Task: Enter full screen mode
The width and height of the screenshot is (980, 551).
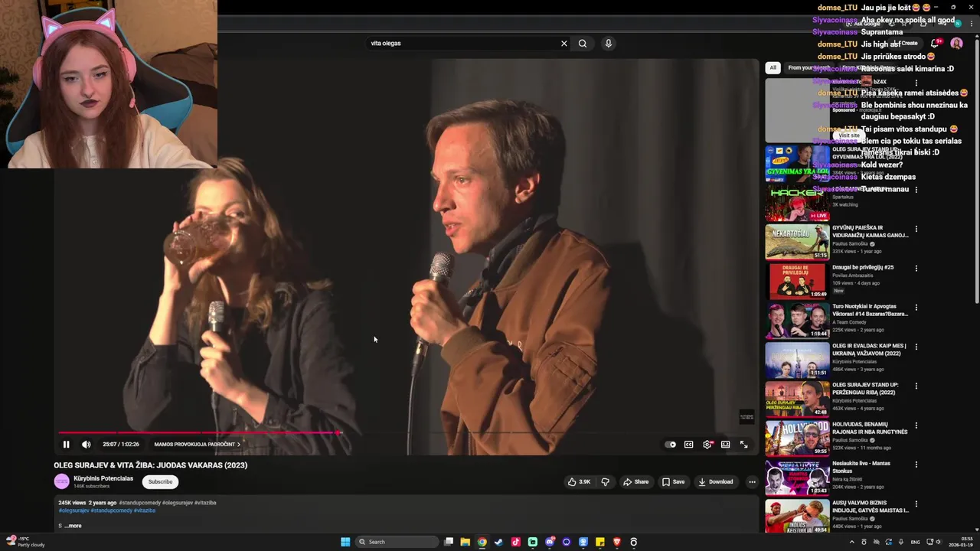Action: coord(743,445)
